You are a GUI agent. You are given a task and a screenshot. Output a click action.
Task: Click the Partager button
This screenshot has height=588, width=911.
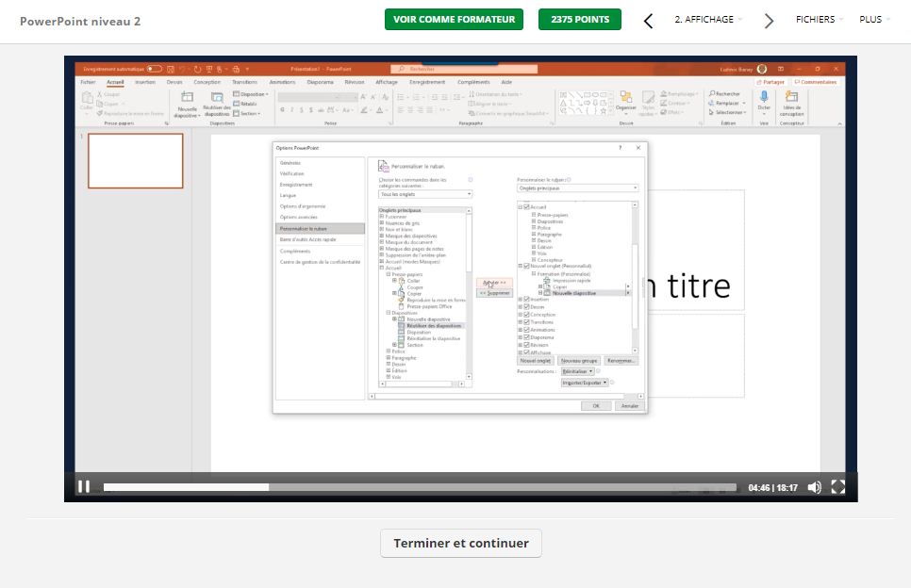coord(770,82)
